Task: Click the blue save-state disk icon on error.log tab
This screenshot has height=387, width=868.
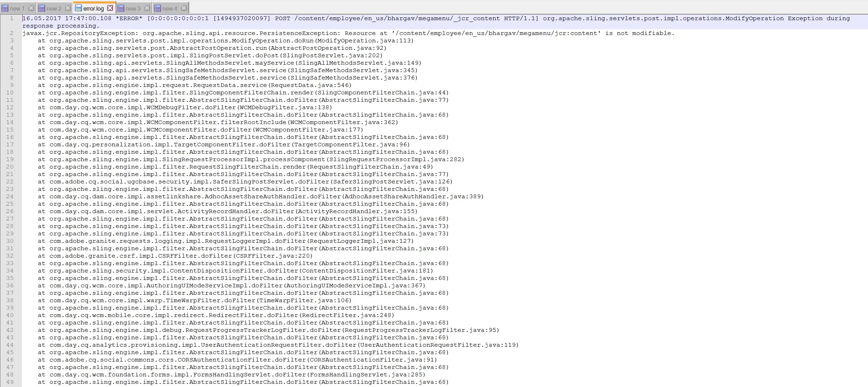Action: pos(78,8)
